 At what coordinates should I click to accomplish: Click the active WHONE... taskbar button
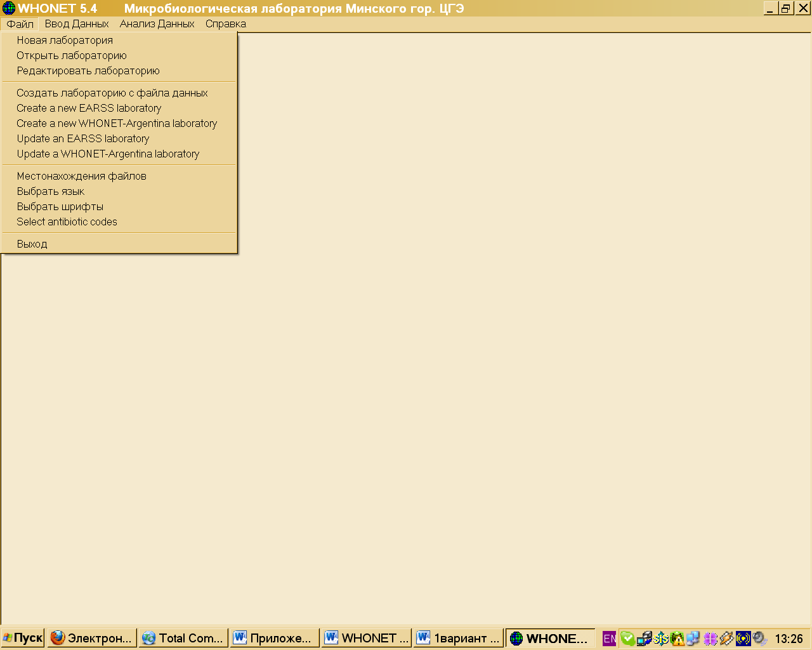coord(550,638)
